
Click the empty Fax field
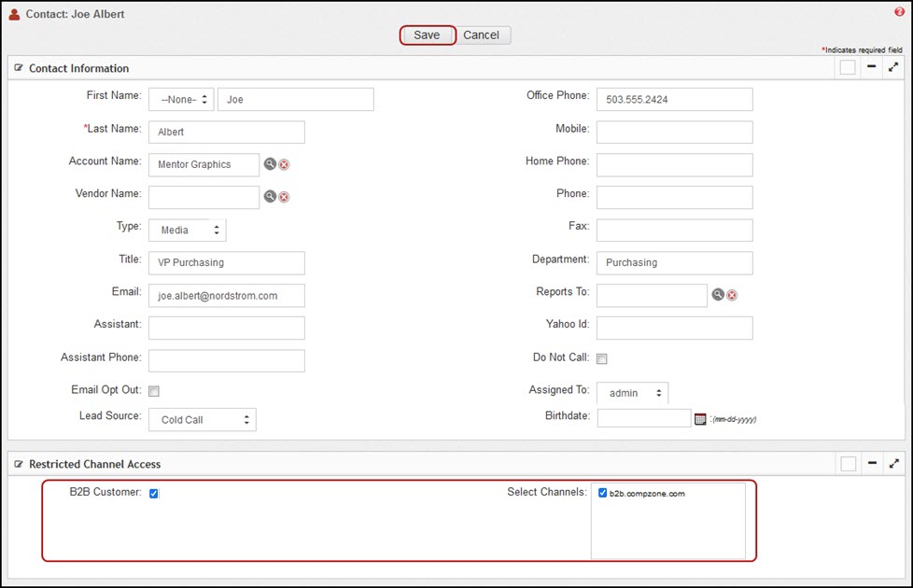click(674, 230)
